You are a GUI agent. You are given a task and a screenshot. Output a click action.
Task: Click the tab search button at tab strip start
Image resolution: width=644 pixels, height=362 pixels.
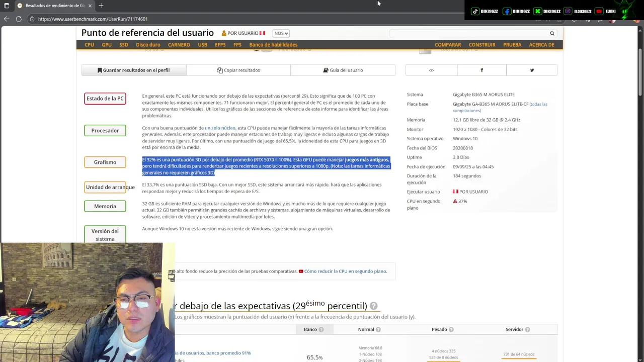[7, 6]
